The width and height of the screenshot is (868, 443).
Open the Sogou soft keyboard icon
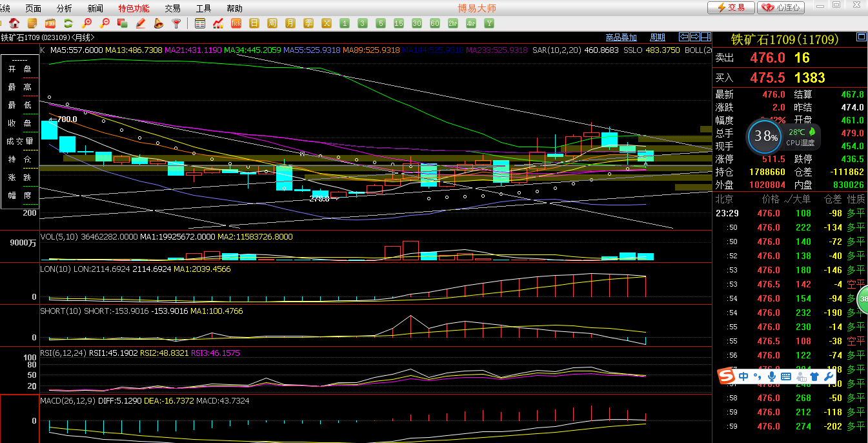786,376
